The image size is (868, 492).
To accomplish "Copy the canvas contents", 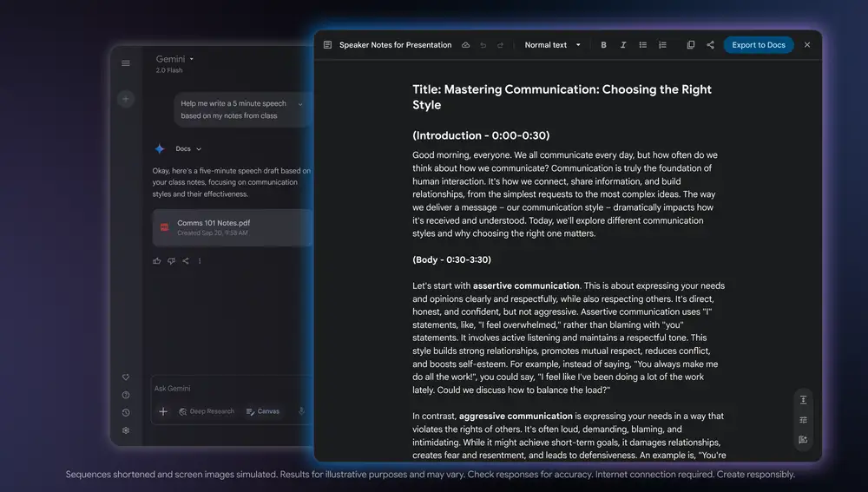I will 690,45.
